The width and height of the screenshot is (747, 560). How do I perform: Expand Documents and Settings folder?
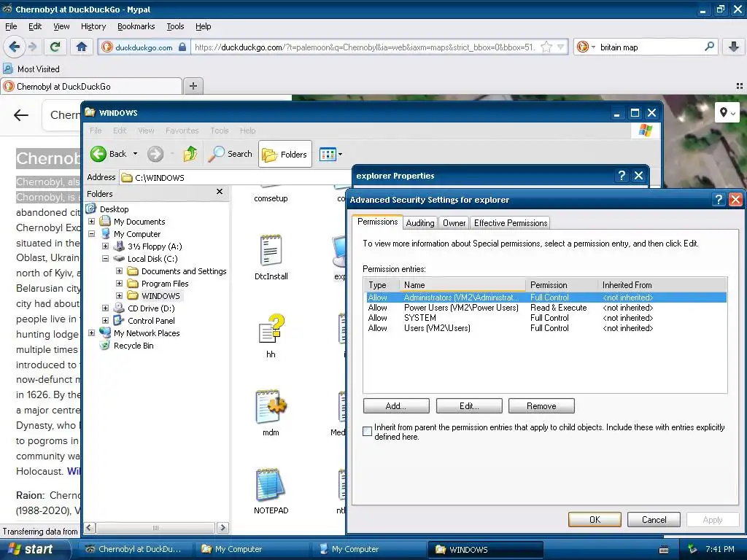(x=119, y=271)
